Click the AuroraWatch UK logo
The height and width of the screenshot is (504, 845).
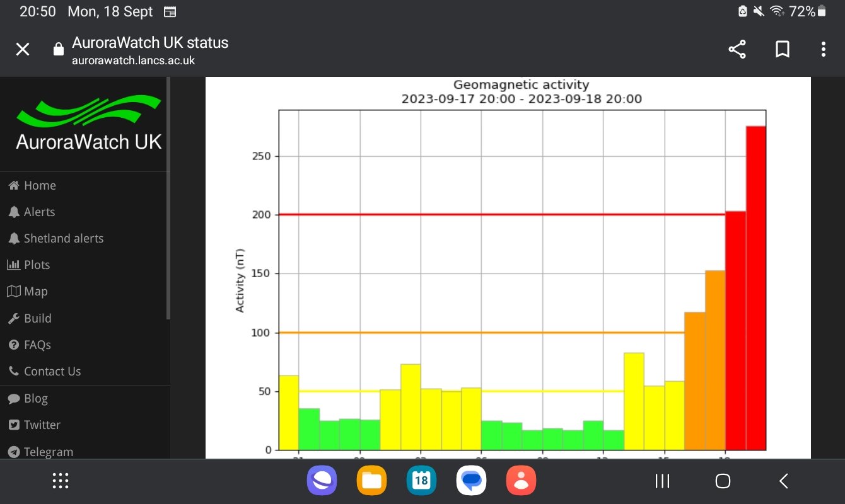tap(88, 123)
